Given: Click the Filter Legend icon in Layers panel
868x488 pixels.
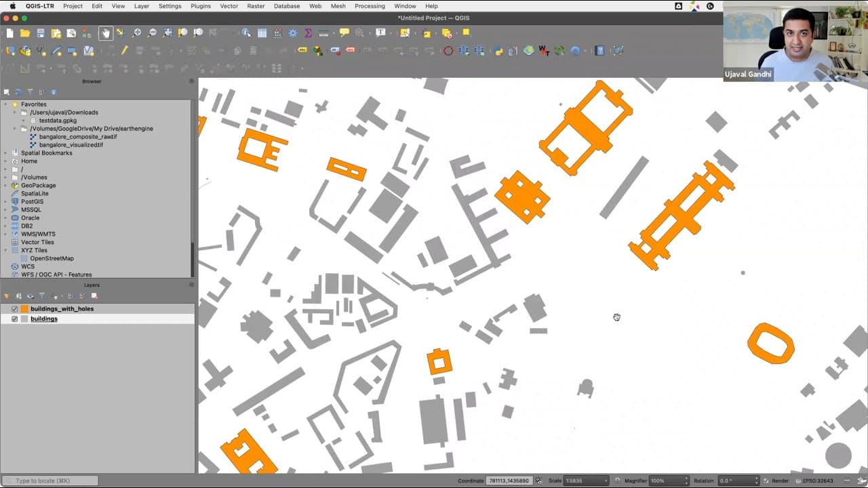Looking at the screenshot, I should [x=41, y=296].
